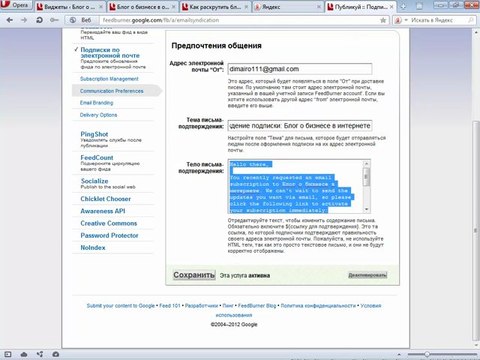This screenshot has width=480, height=360.
Task: Click the magnifier icon in the search box
Action: [471, 20]
